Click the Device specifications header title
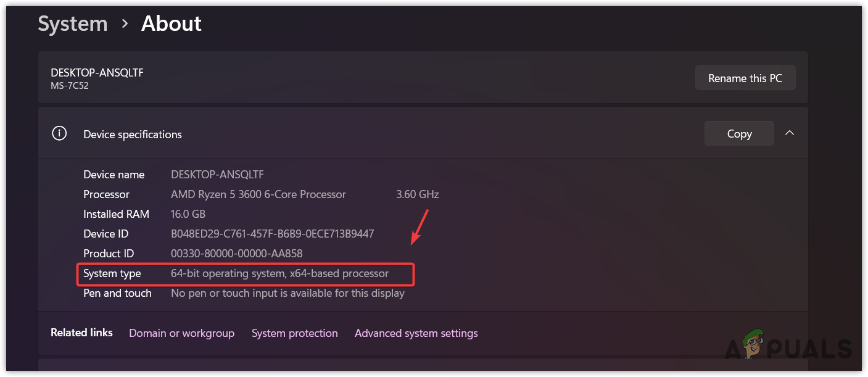Screen dimensions: 868x377 pos(133,135)
